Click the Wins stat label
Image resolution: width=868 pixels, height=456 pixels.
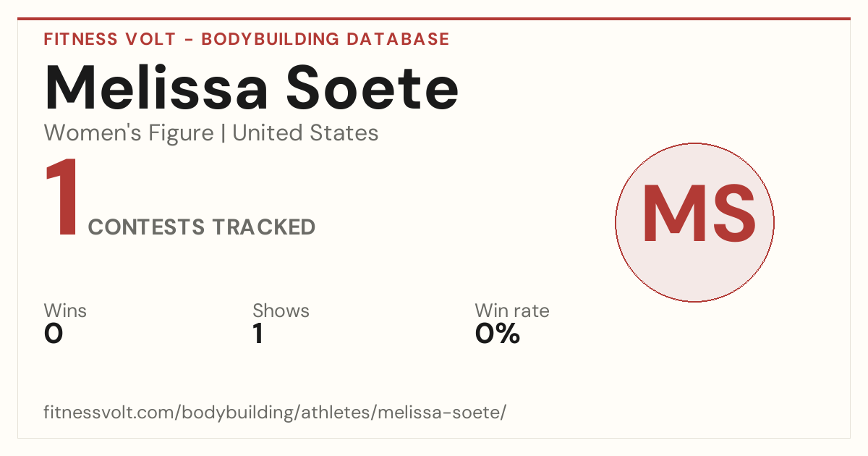[x=65, y=311]
